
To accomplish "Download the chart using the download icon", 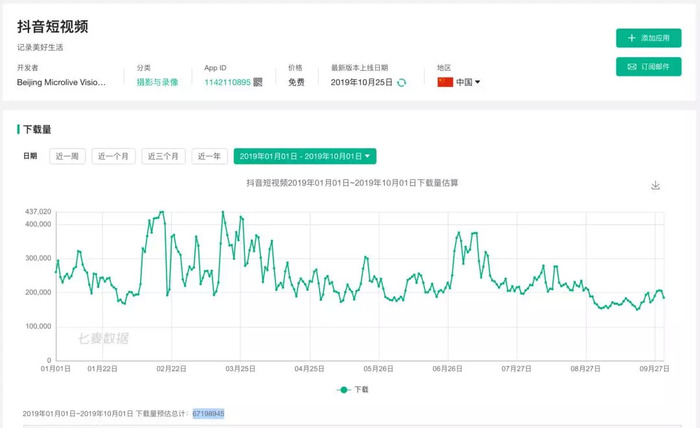I will point(655,185).
